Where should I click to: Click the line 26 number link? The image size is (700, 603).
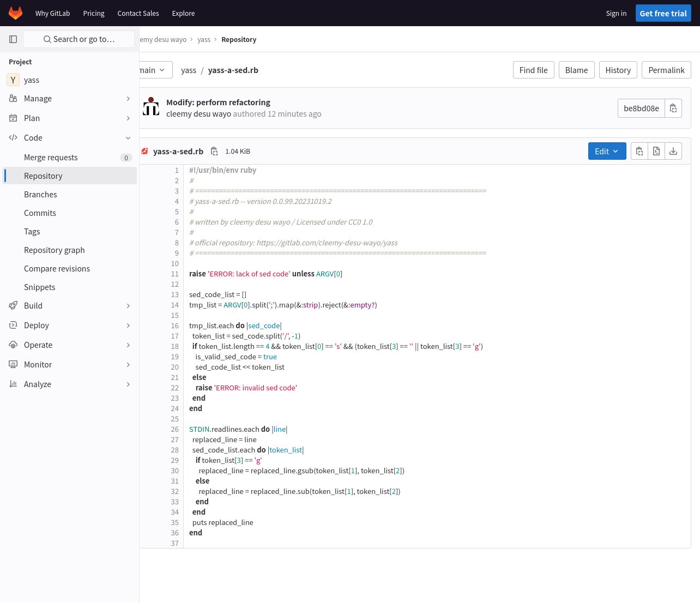pyautogui.click(x=174, y=429)
